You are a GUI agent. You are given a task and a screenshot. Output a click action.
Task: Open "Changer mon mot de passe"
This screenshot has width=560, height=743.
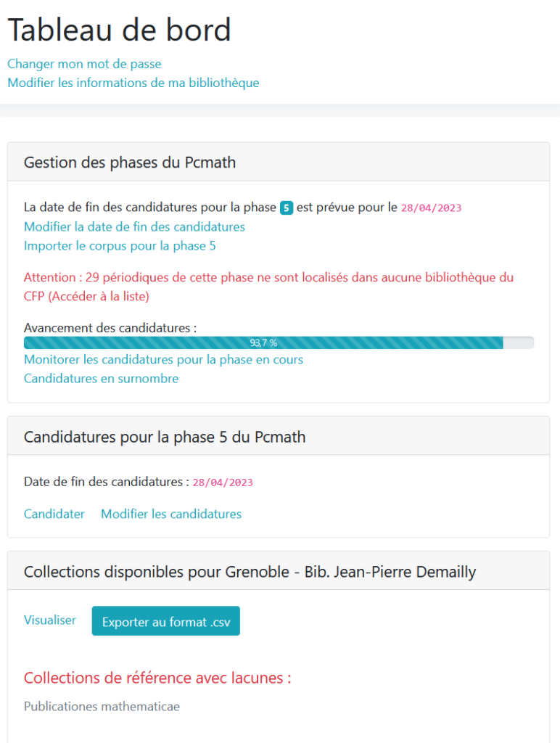83,64
